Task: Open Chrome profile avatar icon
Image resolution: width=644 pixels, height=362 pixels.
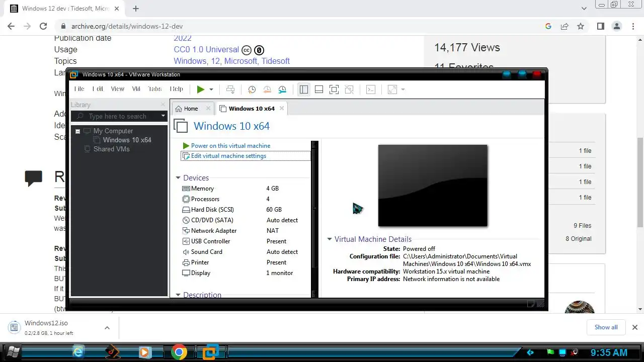Action: [x=616, y=26]
